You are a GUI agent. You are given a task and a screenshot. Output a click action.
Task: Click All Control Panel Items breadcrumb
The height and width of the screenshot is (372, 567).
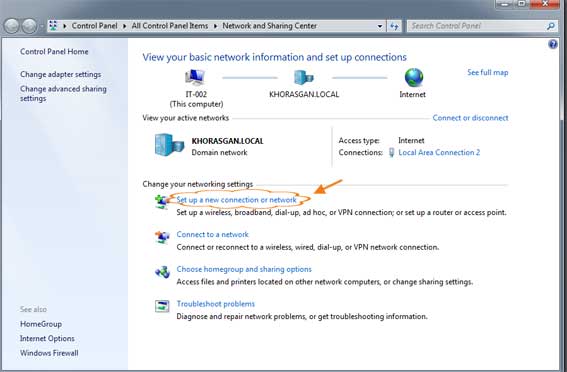[170, 26]
